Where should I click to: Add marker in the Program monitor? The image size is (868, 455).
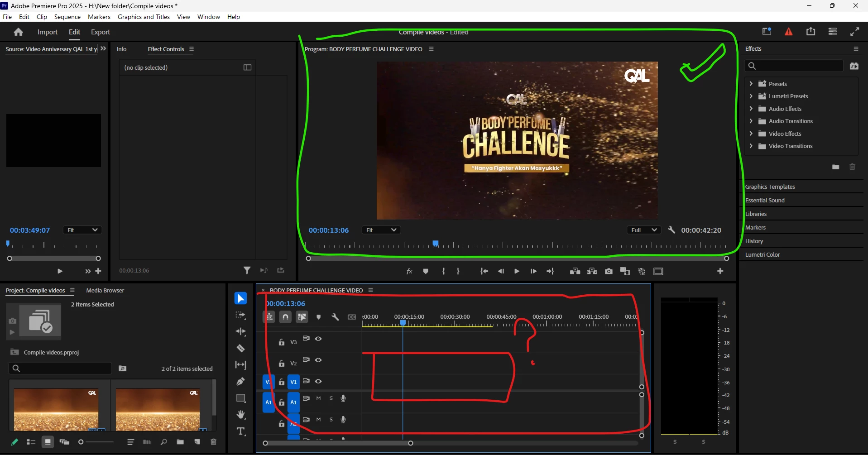coord(426,271)
